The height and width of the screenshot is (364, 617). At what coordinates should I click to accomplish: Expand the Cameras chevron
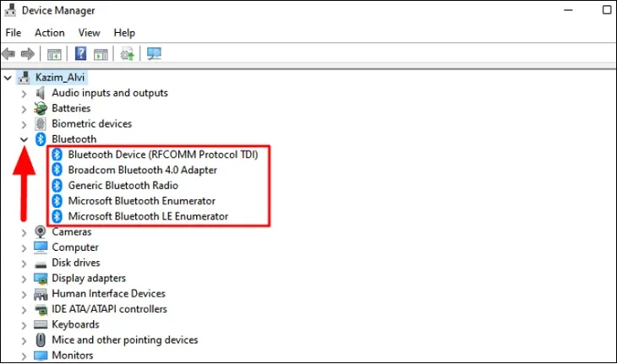point(24,233)
